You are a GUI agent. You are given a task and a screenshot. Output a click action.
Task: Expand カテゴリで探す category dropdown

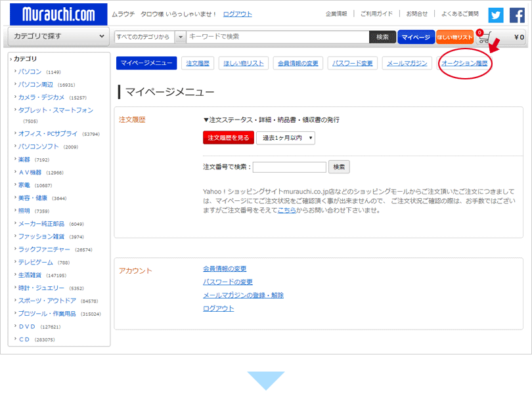58,36
